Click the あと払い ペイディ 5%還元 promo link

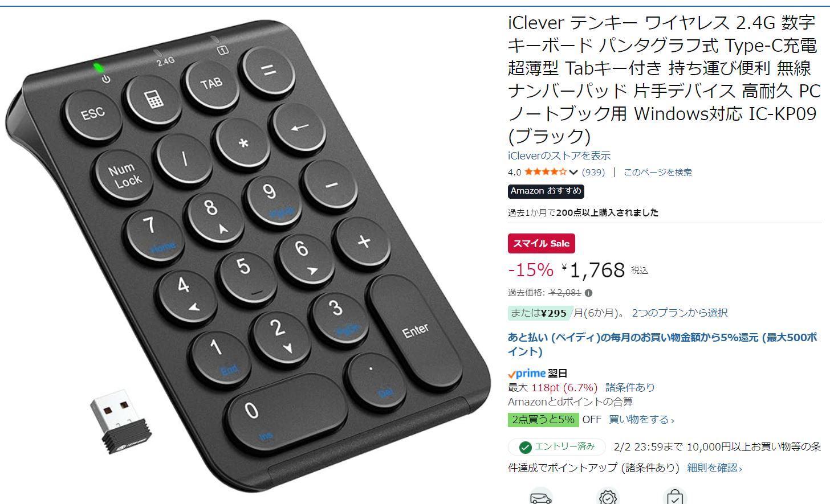pyautogui.click(x=662, y=344)
